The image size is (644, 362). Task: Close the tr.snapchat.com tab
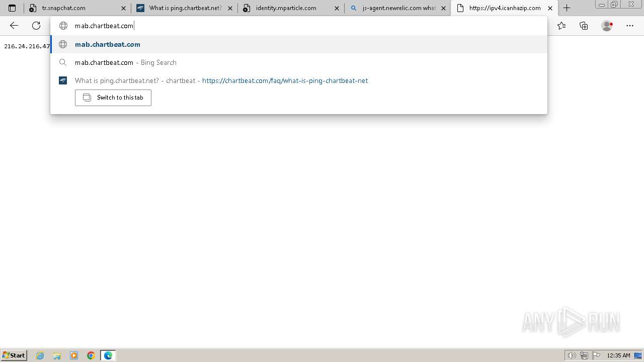point(123,8)
